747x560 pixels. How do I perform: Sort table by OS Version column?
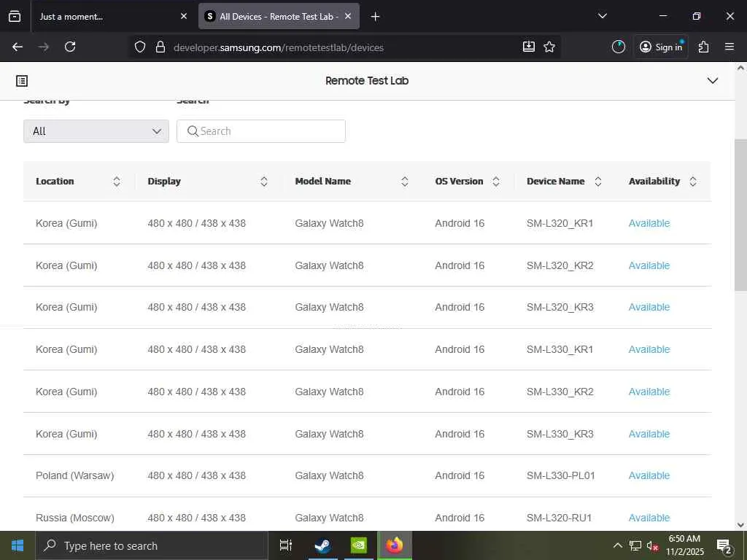pyautogui.click(x=496, y=182)
